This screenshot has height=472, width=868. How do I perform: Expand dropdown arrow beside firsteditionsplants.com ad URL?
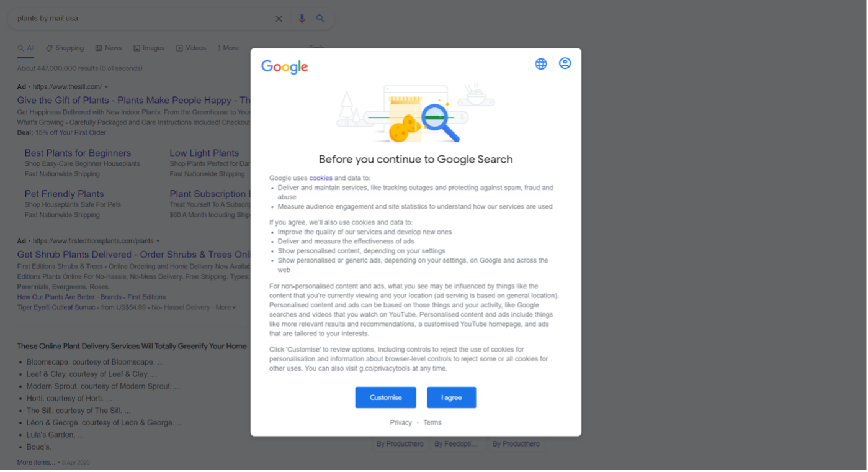[x=158, y=241]
